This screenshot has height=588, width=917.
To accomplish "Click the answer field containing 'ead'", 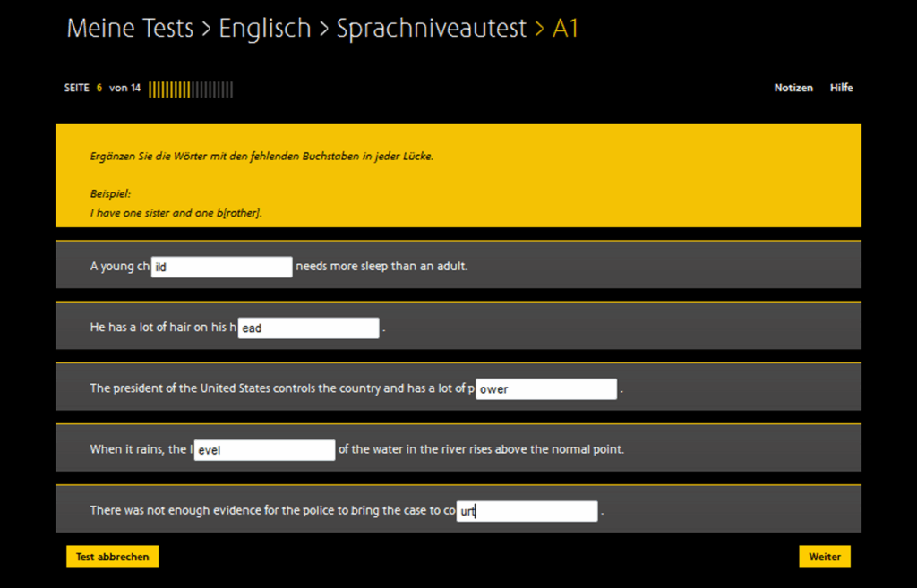I will pyautogui.click(x=308, y=328).
